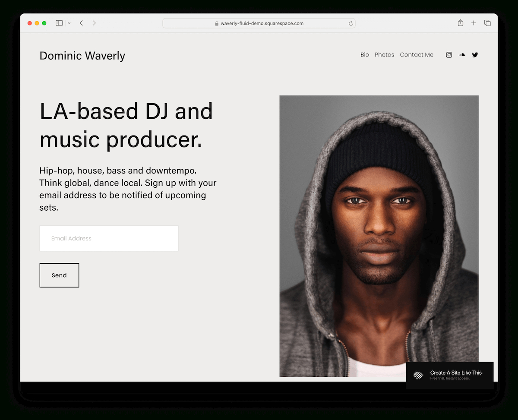
Task: Open the Twitter bird icon link
Action: (475, 55)
